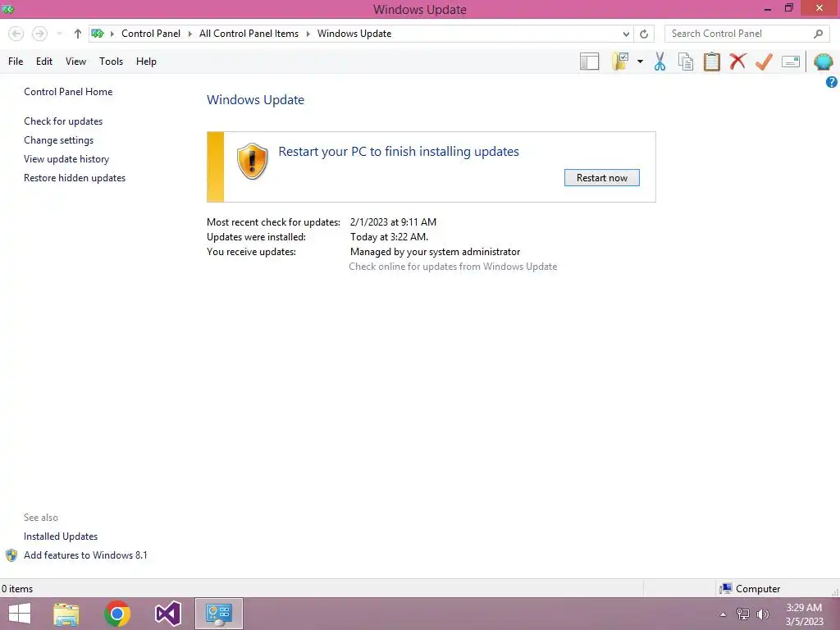Viewport: 840px width, 630px height.
Task: Expand the address bar history dropdown
Action: point(626,34)
